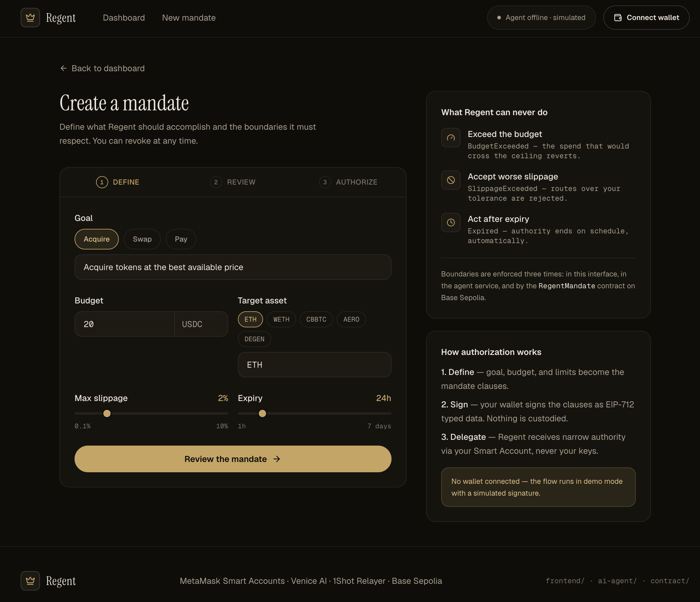Viewport: 700px width, 602px height.
Task: Go back via Back to dashboard link
Action: [x=102, y=68]
